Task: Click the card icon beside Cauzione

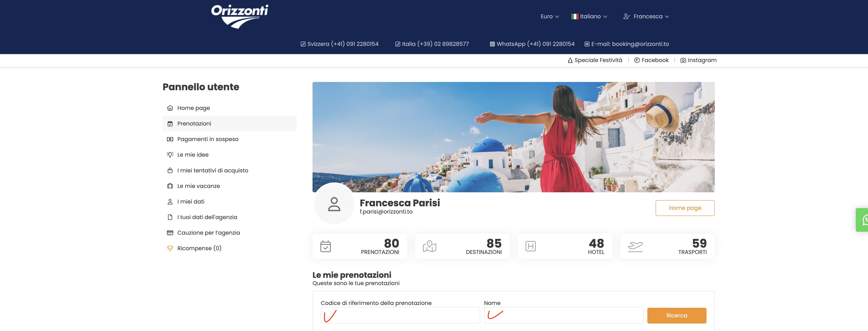Action: pos(170,233)
